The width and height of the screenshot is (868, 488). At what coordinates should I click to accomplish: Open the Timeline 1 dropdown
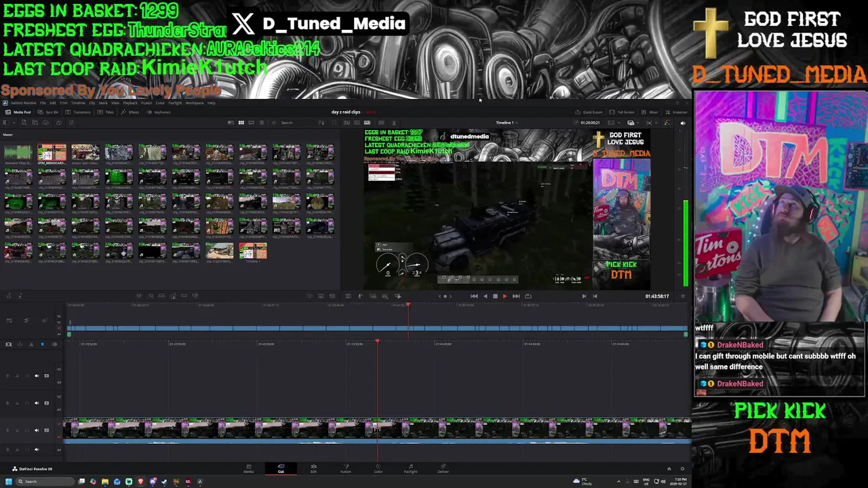tap(507, 123)
